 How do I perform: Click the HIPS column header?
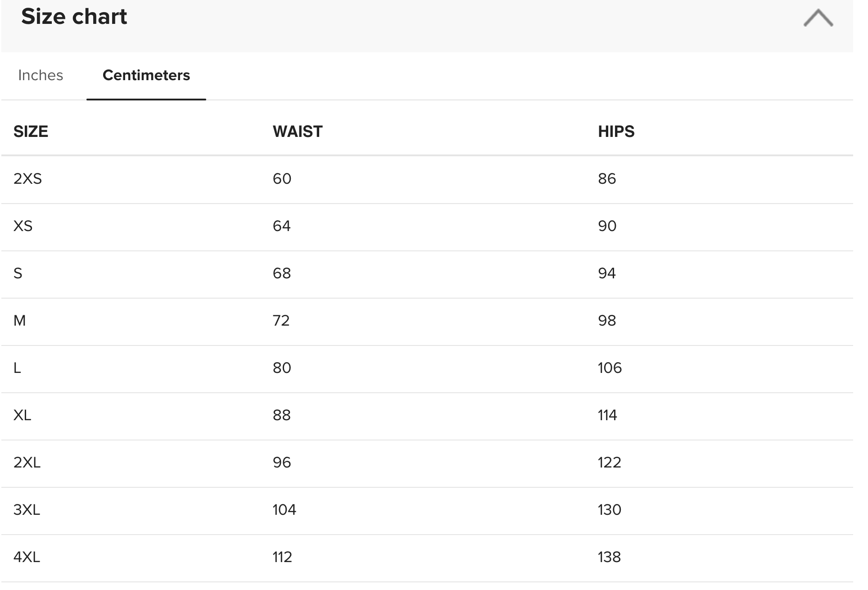616,132
